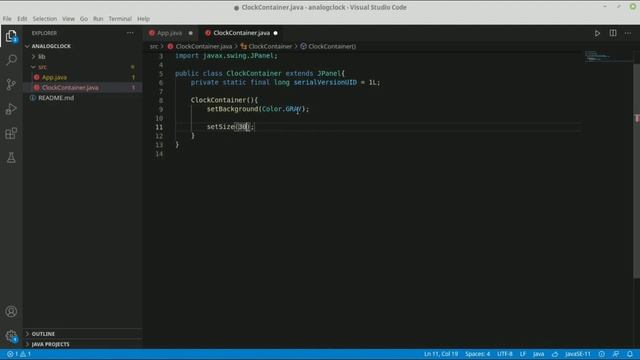Change encoding via UTF-8
The height and width of the screenshot is (360, 640).
point(504,354)
